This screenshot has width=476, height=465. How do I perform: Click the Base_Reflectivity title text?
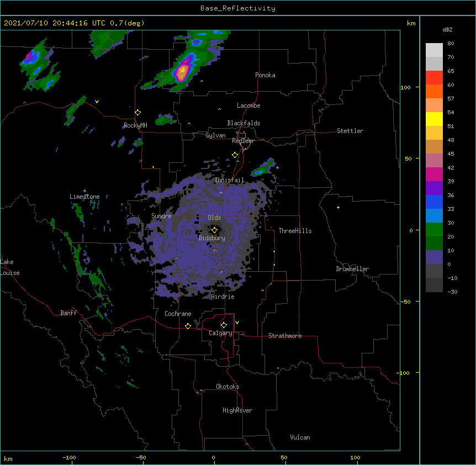tap(238, 8)
